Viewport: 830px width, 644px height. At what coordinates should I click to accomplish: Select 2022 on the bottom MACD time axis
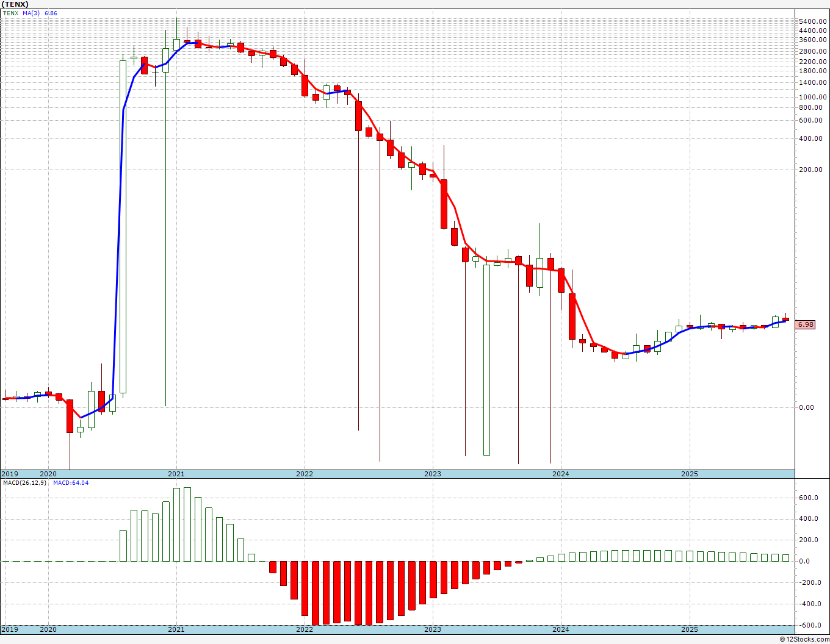(305, 629)
